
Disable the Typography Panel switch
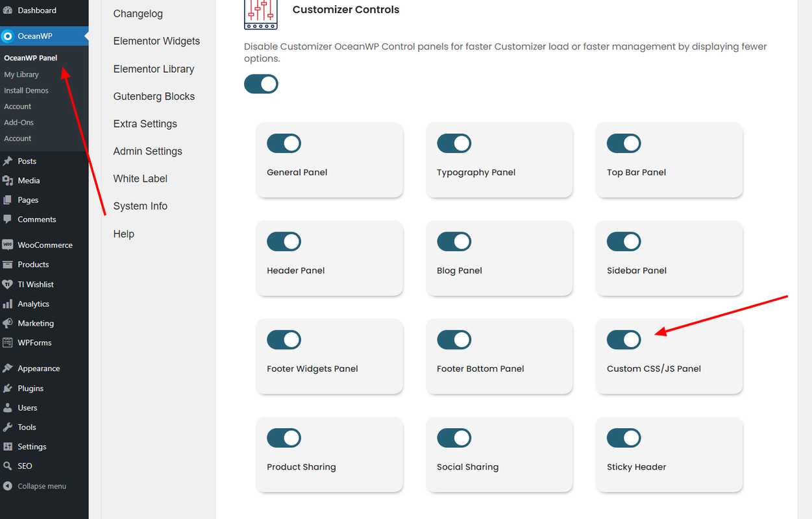point(454,143)
